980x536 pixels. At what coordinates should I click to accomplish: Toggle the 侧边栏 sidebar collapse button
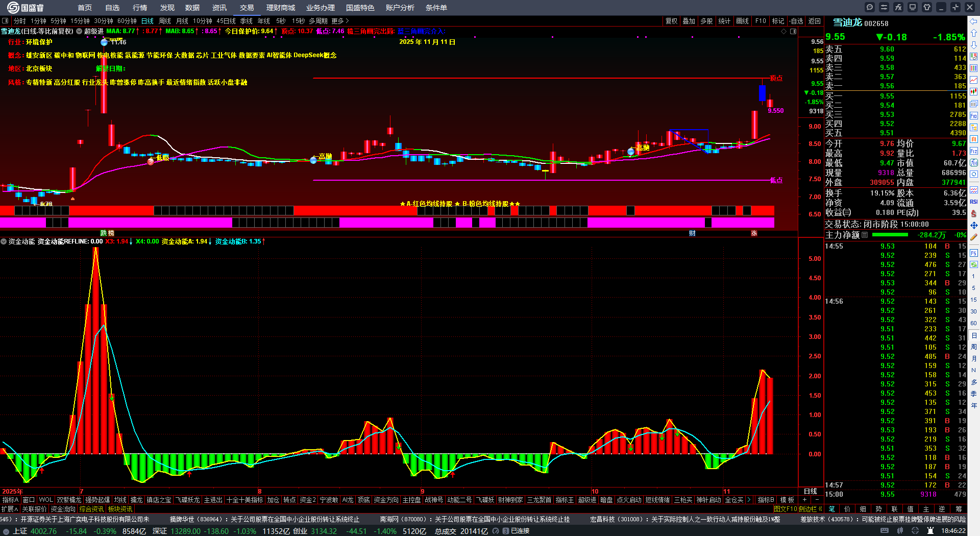coord(811,509)
